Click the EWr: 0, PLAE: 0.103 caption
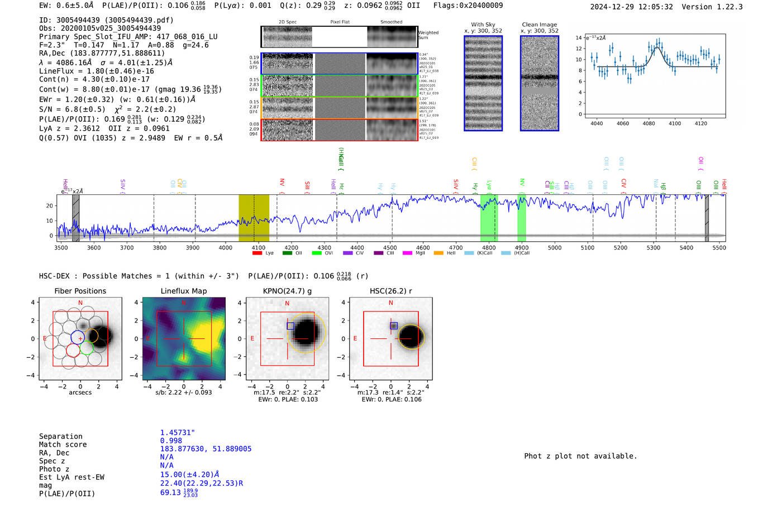782x532 pixels. 288,400
